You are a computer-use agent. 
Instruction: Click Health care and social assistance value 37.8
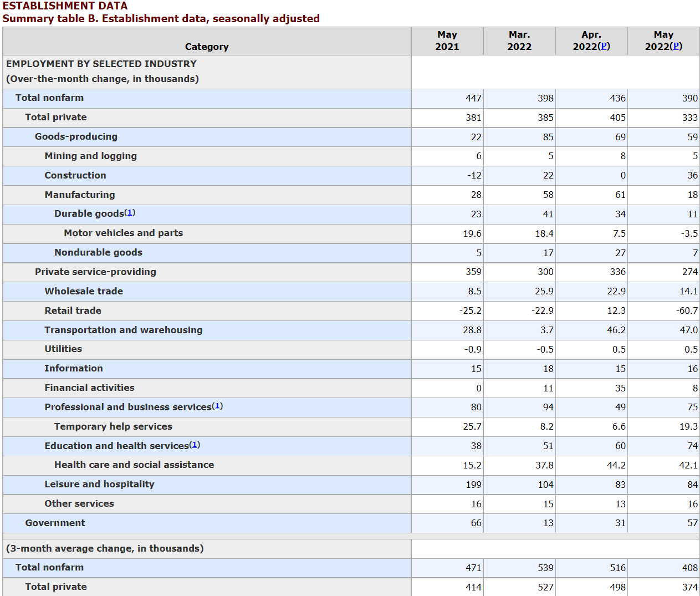point(544,465)
